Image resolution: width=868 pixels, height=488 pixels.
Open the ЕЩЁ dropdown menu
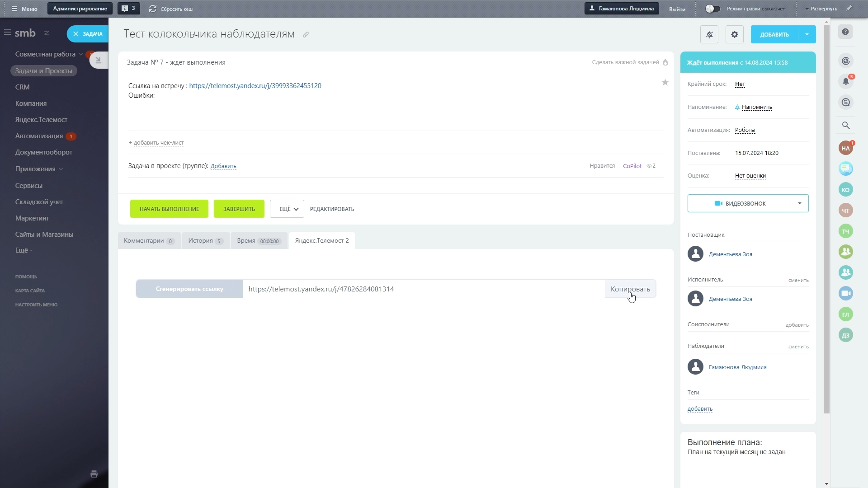(287, 209)
